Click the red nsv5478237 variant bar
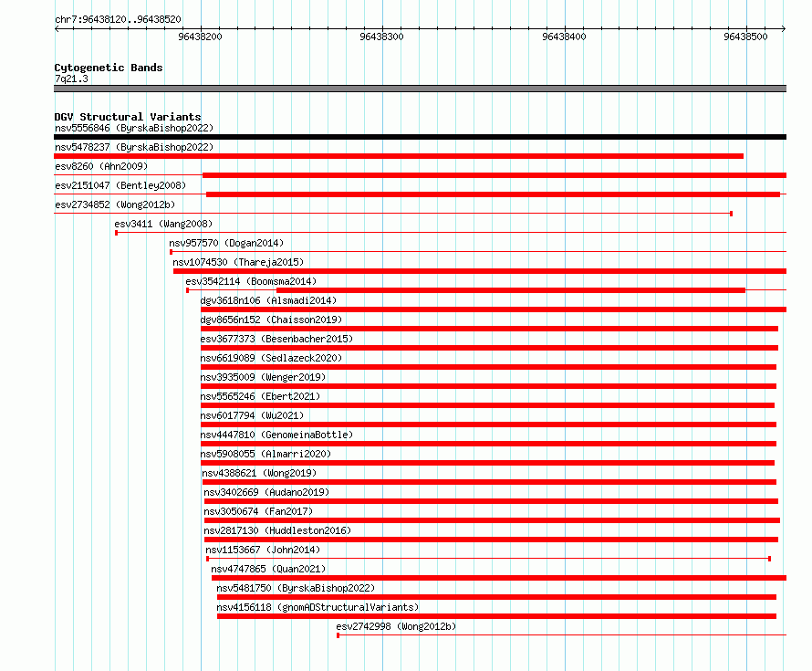 pos(399,156)
